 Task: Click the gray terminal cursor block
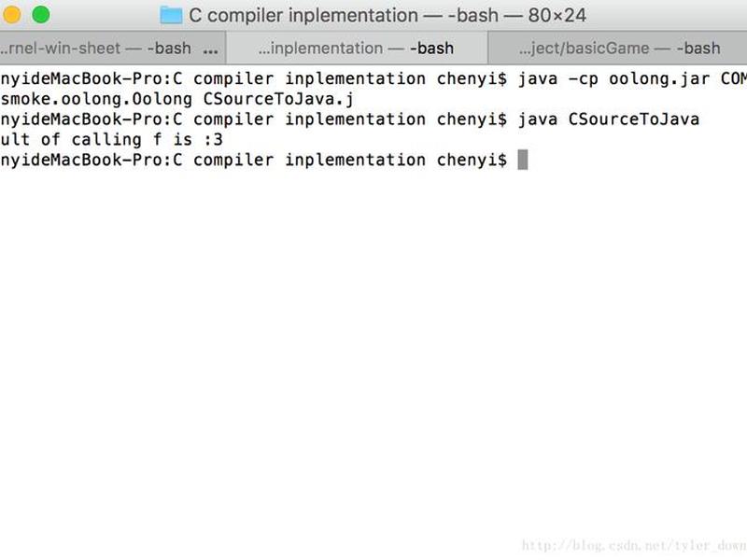point(523,160)
